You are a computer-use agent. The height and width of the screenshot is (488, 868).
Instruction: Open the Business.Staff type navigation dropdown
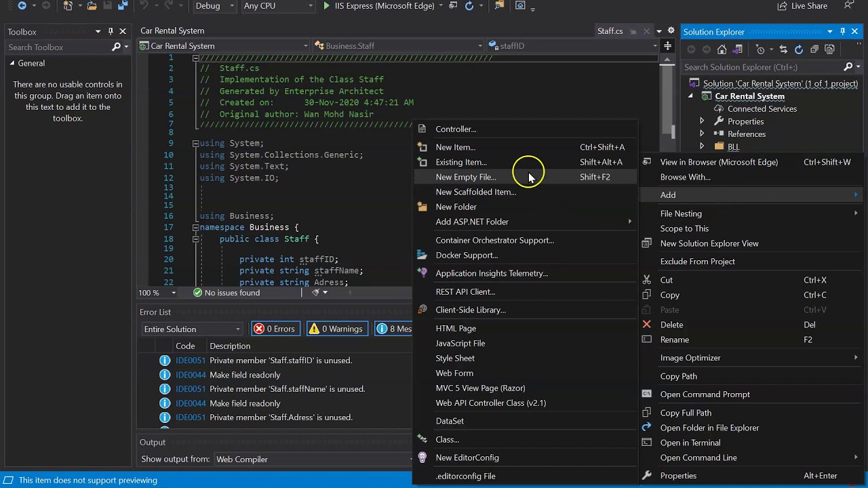399,46
